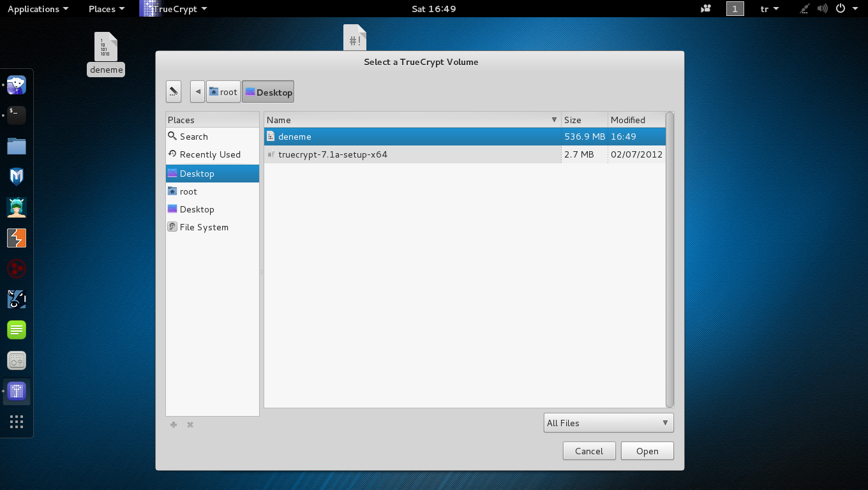Click the pencil type-a-filename toggle
The height and width of the screenshot is (490, 868).
pyautogui.click(x=174, y=92)
